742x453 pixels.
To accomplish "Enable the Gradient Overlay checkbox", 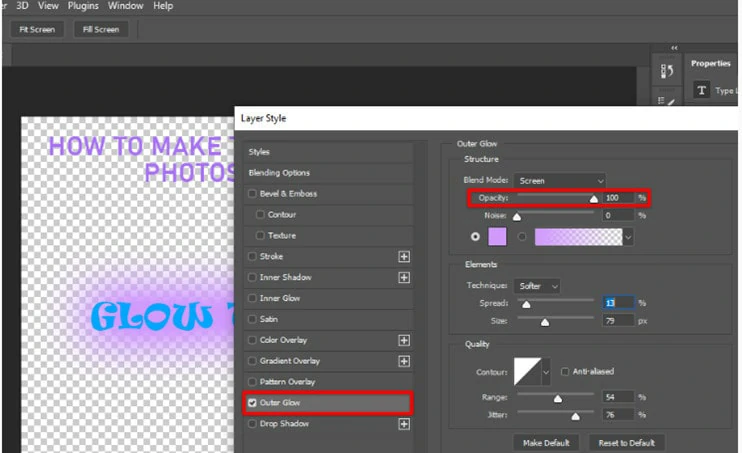I will pos(252,361).
